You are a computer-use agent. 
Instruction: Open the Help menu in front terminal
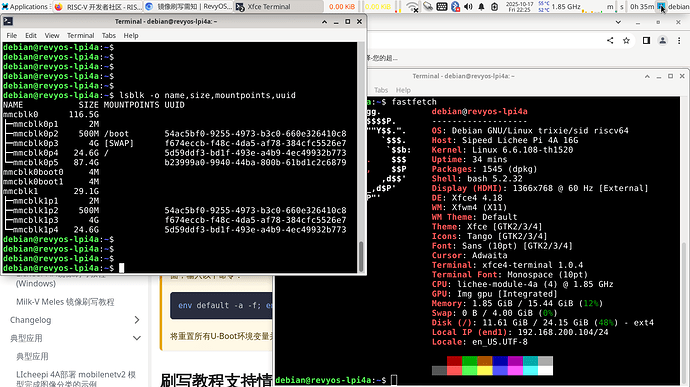click(x=131, y=35)
